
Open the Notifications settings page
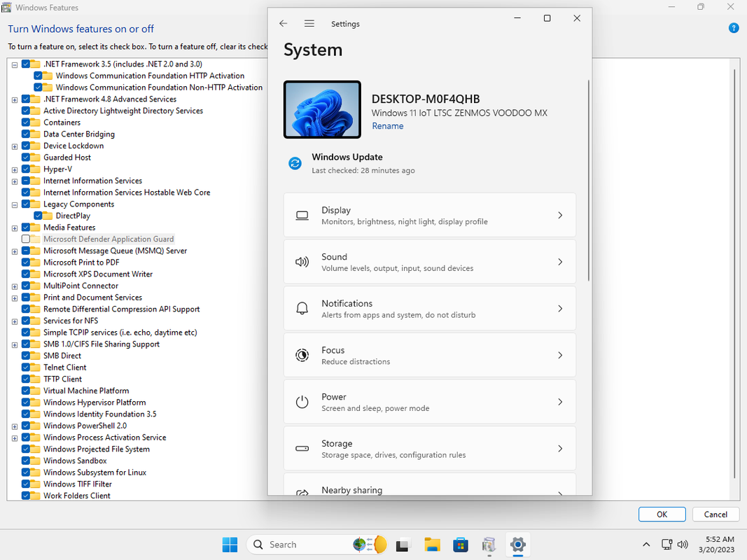pos(430,309)
